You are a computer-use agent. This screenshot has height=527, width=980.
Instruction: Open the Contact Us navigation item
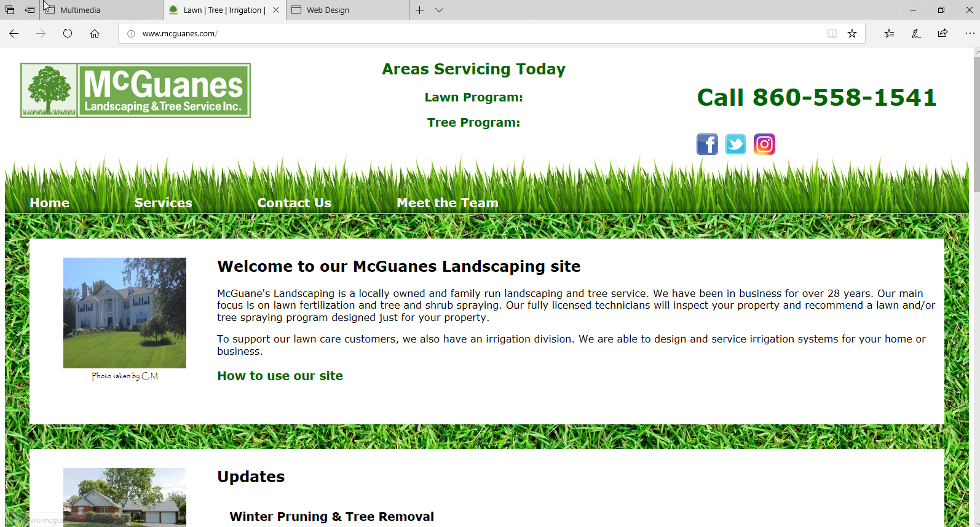[x=294, y=203]
